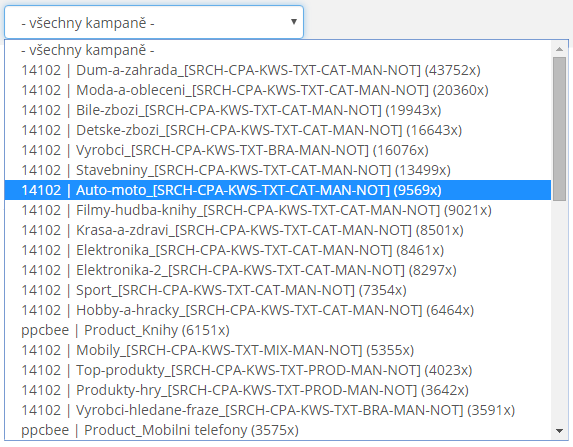
Task: Select highlighted Auto-moto campaign
Action: tap(278, 190)
